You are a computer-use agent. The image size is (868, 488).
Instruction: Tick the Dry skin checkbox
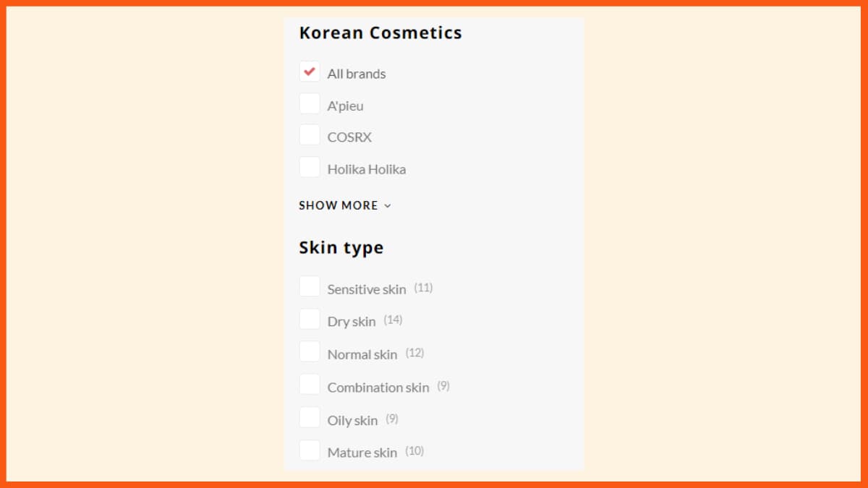click(x=310, y=320)
